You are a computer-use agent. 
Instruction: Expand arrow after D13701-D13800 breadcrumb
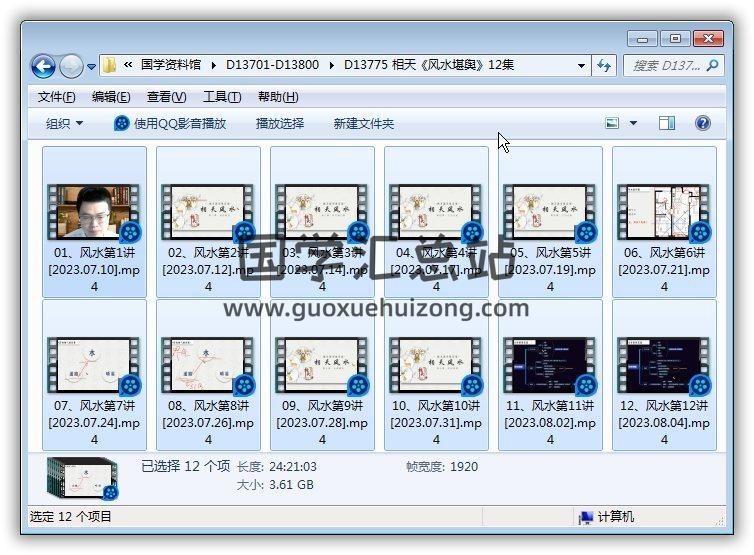point(332,65)
